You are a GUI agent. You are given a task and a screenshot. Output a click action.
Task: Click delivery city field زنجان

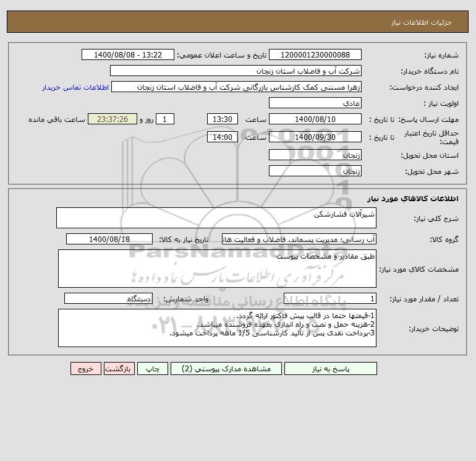[x=315, y=171]
